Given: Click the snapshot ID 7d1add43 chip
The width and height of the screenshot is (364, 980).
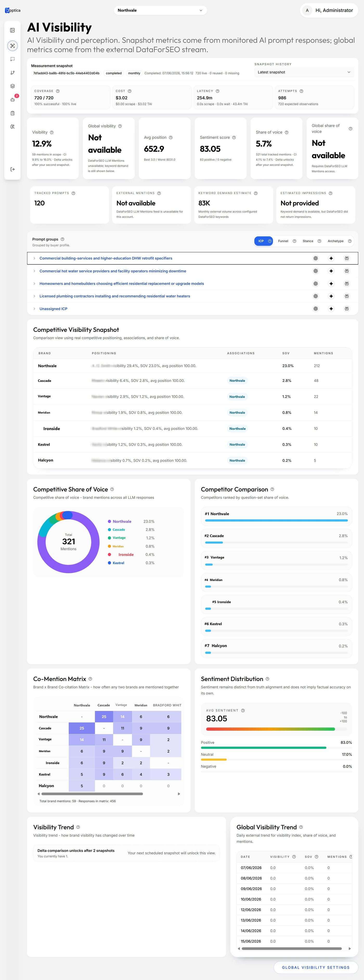Looking at the screenshot, I should tap(66, 73).
